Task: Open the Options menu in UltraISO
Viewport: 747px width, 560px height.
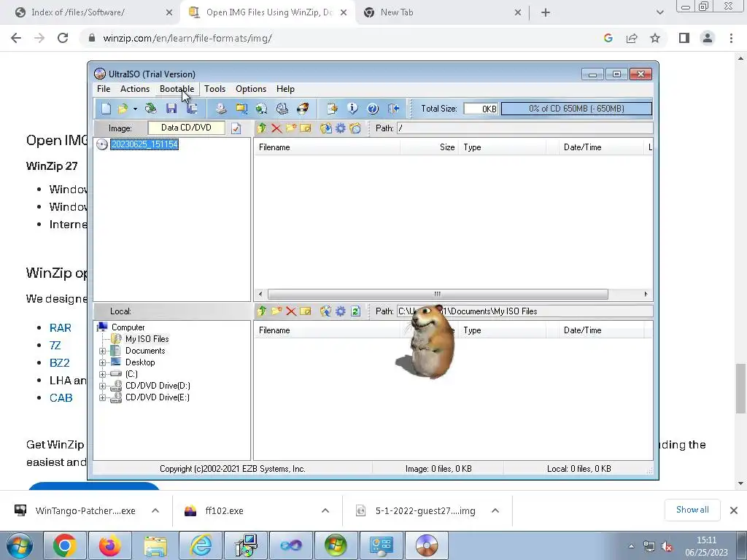Action: pos(251,89)
